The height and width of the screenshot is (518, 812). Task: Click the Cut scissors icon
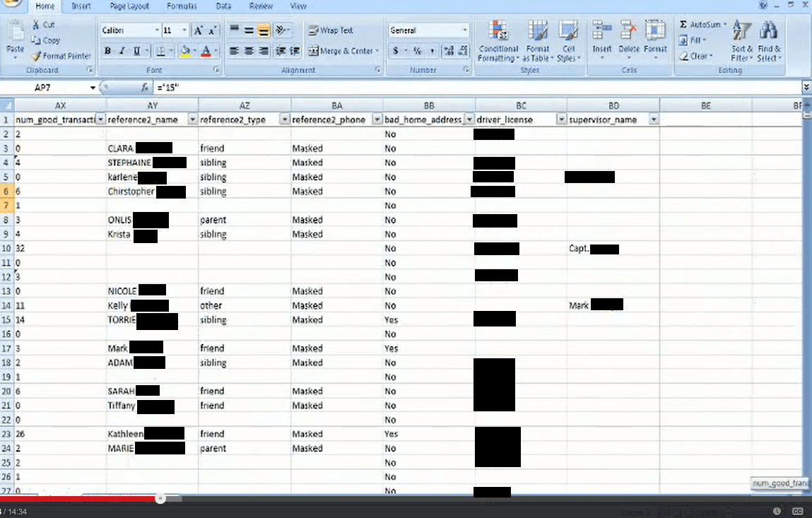tap(36, 25)
